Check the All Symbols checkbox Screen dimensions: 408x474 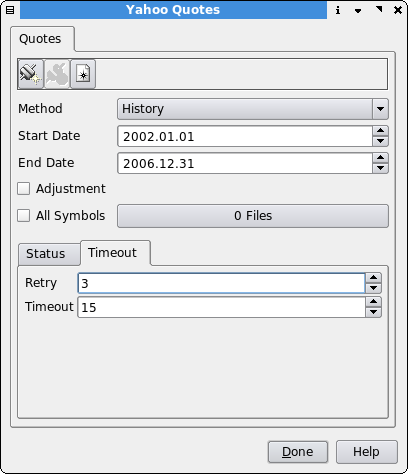click(24, 216)
